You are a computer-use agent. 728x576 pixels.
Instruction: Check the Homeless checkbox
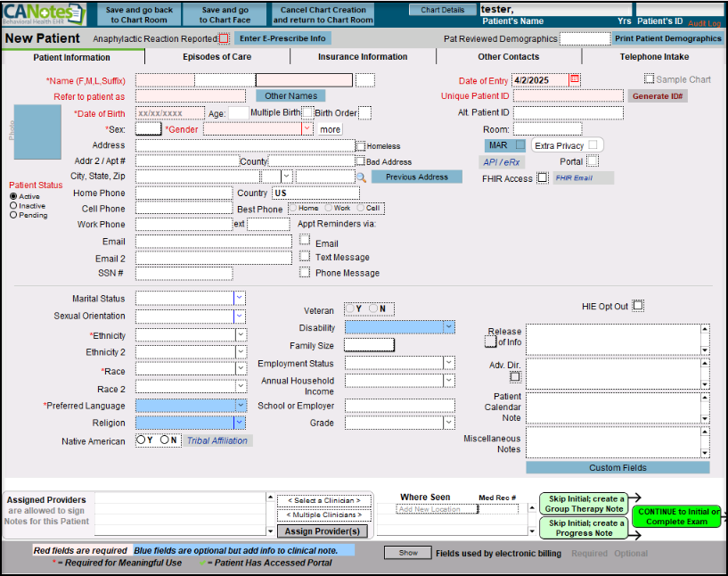point(360,146)
